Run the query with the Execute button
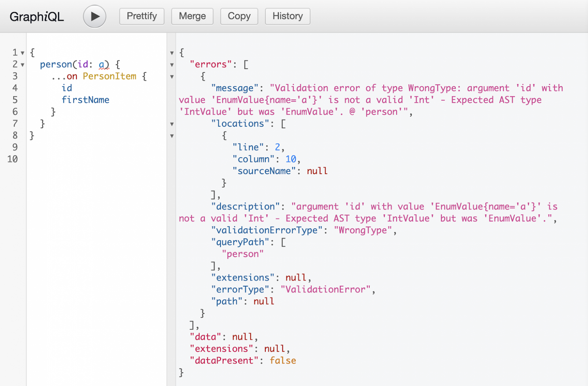 (x=95, y=17)
